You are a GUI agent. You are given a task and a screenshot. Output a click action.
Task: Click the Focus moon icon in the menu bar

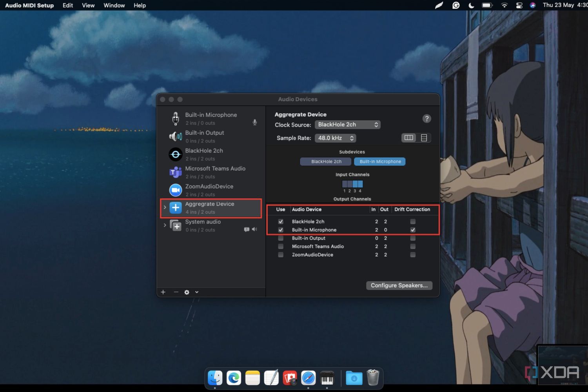[x=472, y=5]
